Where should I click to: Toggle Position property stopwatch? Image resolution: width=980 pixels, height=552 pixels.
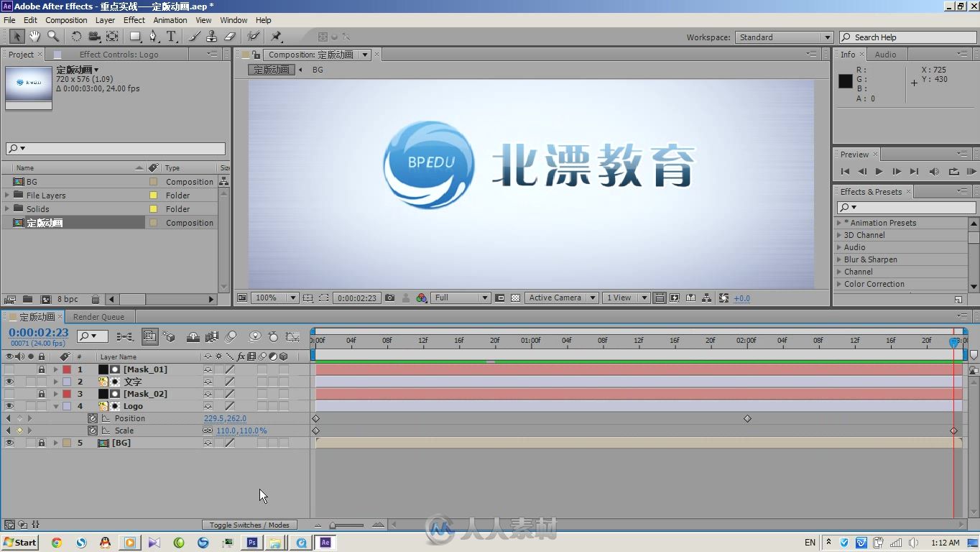tap(93, 418)
